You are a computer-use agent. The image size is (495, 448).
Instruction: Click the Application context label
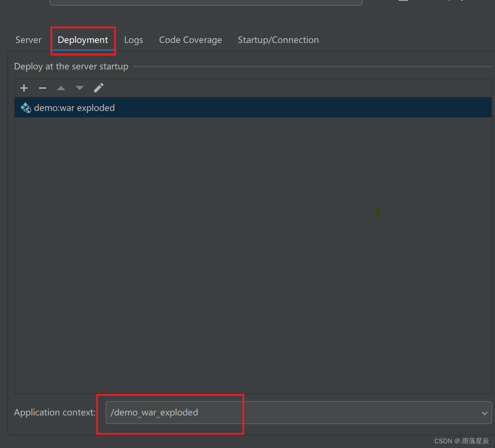[55, 413]
